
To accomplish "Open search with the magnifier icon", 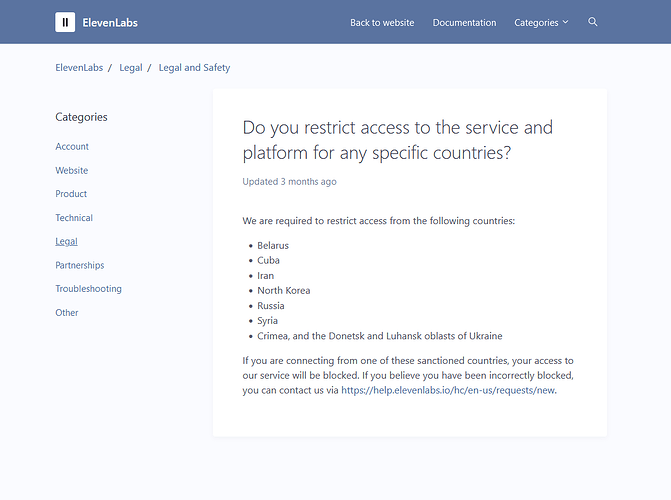I will 593,22.
